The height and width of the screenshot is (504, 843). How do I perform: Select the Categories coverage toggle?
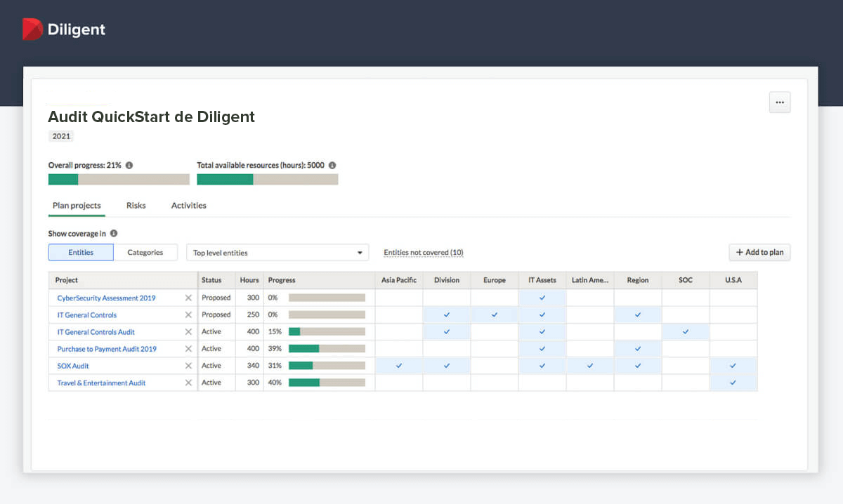tap(145, 253)
